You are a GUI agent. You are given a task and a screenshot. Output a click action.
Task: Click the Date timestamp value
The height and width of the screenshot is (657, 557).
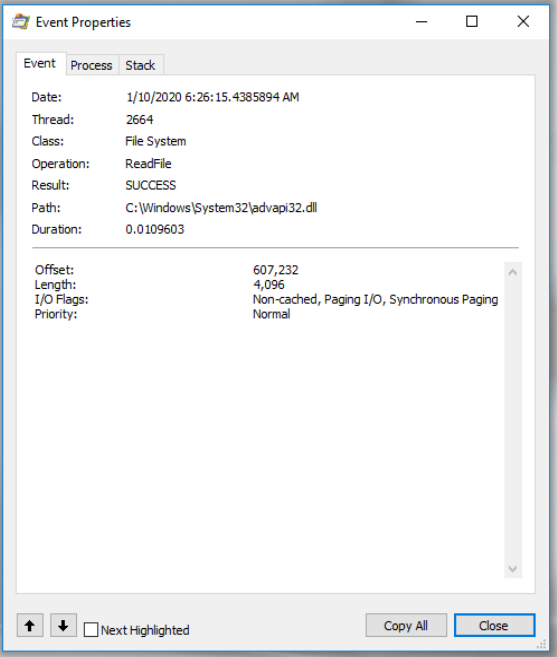pyautogui.click(x=213, y=97)
